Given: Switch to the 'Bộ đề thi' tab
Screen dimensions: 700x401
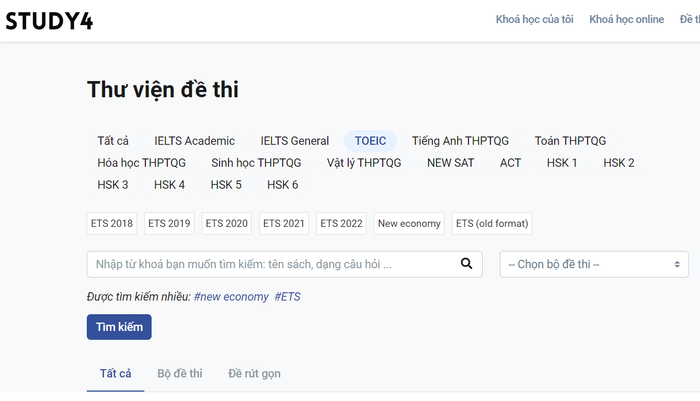Looking at the screenshot, I should (180, 373).
